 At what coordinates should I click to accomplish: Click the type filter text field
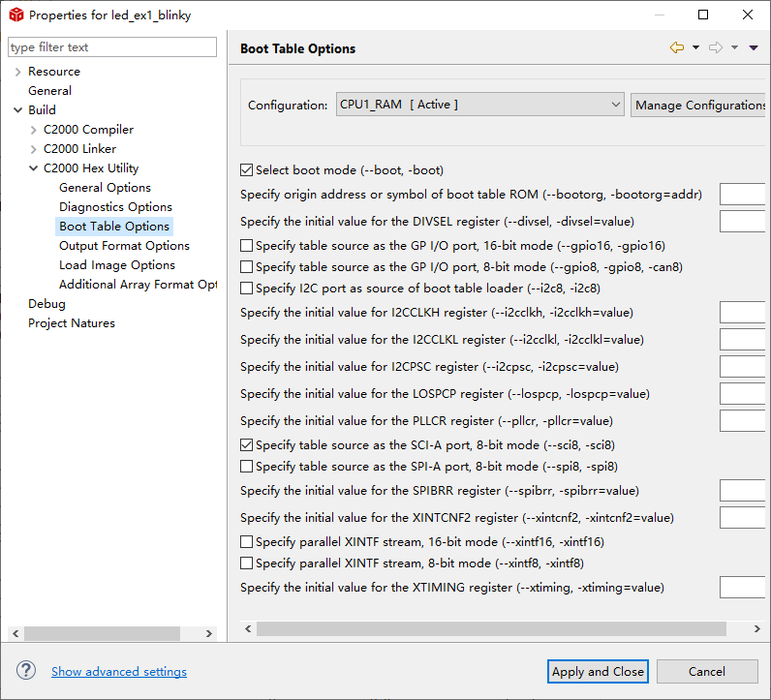click(112, 47)
